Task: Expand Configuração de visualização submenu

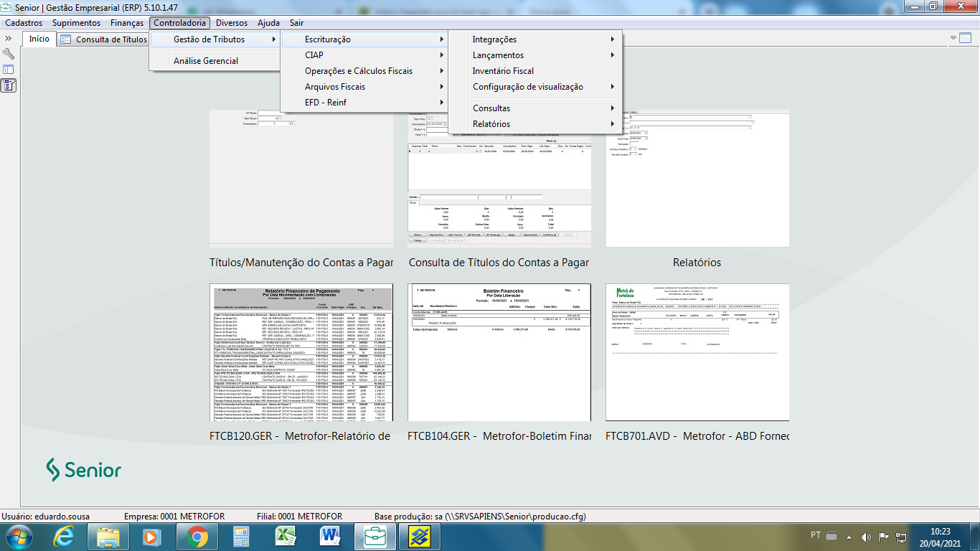Action: pyautogui.click(x=535, y=87)
